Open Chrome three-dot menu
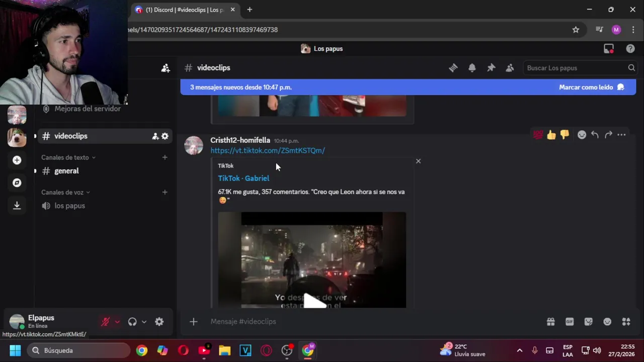644x362 pixels. click(633, 30)
